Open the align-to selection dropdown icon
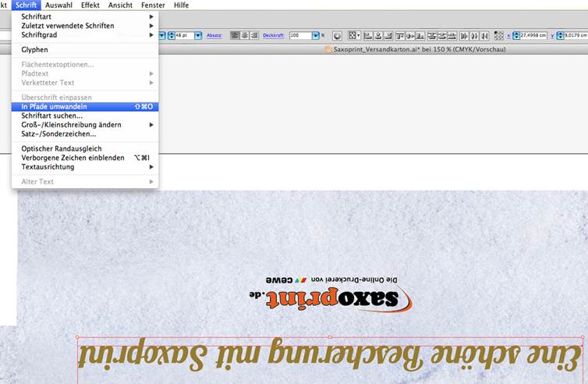The image size is (588, 384). [354, 36]
